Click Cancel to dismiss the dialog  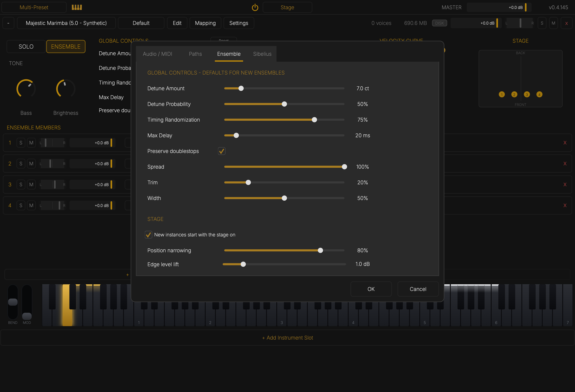[x=418, y=289]
